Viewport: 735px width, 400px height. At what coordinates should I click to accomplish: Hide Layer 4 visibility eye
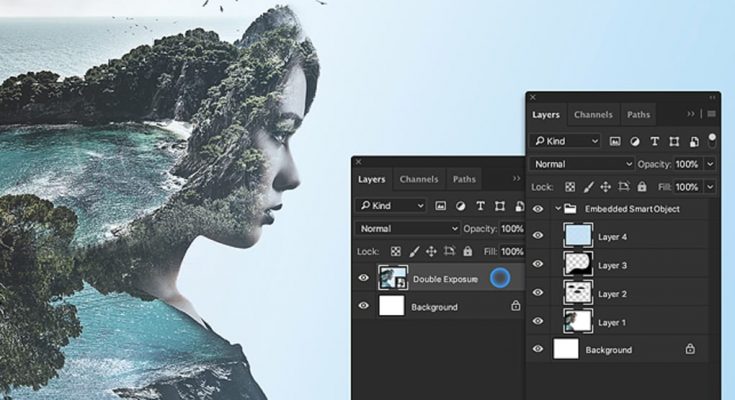click(x=538, y=235)
